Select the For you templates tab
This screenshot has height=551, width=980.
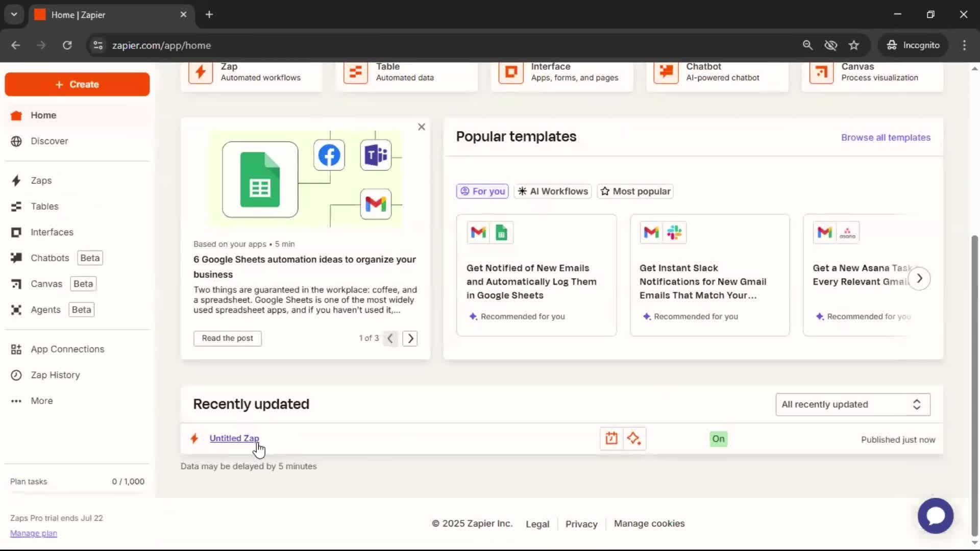click(x=482, y=191)
